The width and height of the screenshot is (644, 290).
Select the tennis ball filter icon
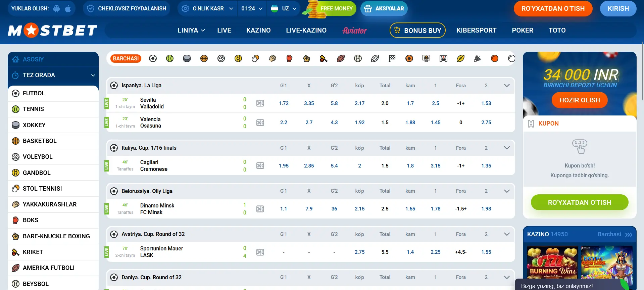(x=170, y=58)
